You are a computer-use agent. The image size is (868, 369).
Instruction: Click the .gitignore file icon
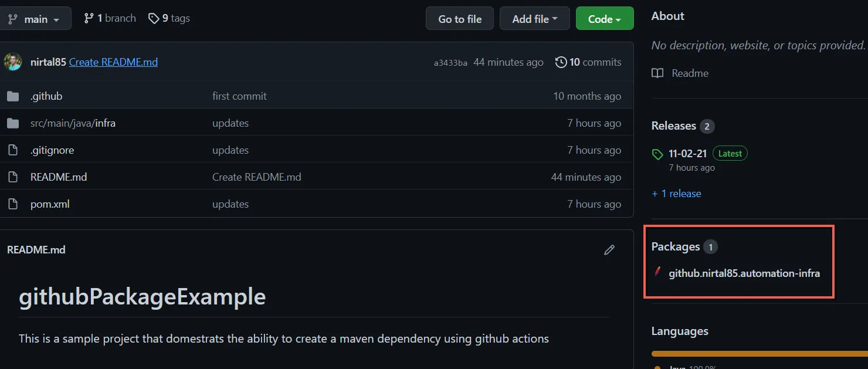click(13, 150)
